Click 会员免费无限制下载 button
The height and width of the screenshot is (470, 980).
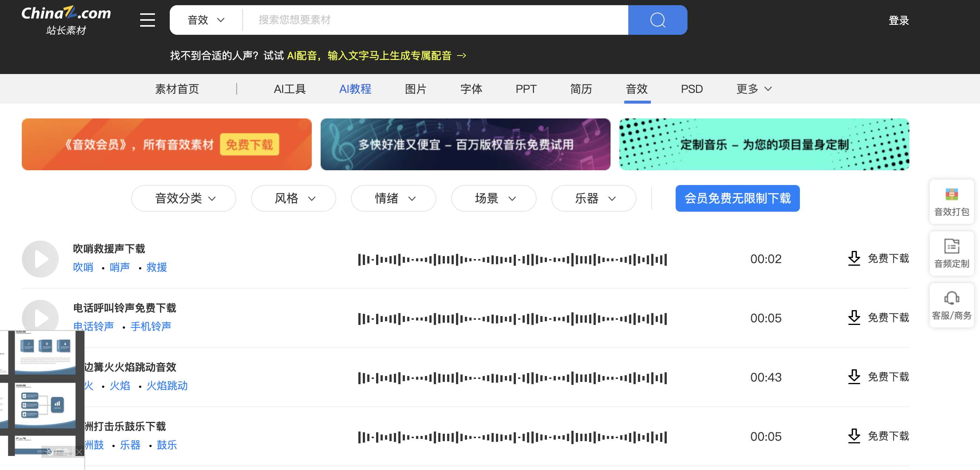tap(737, 198)
